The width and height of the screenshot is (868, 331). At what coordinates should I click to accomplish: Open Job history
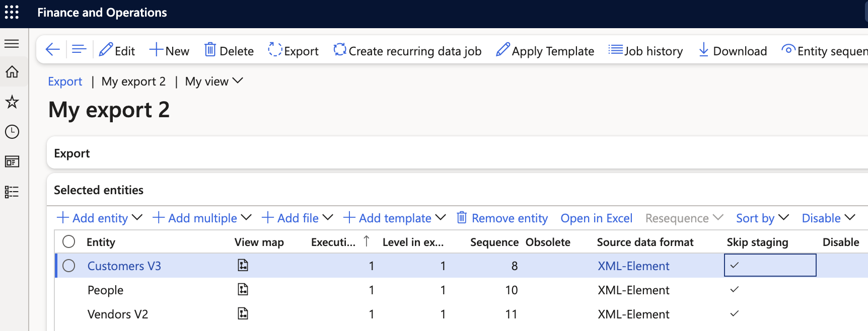click(645, 50)
